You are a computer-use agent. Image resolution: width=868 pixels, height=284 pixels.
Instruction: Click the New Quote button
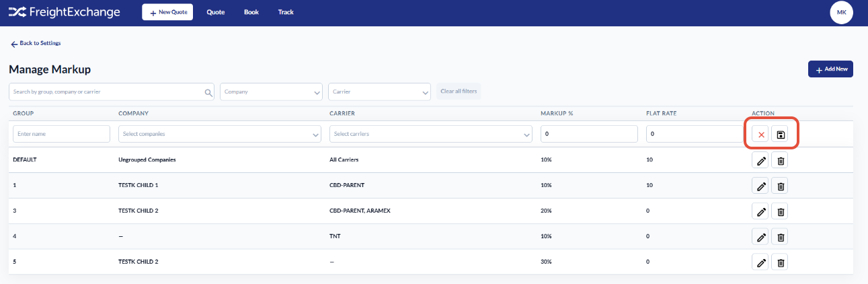[167, 12]
